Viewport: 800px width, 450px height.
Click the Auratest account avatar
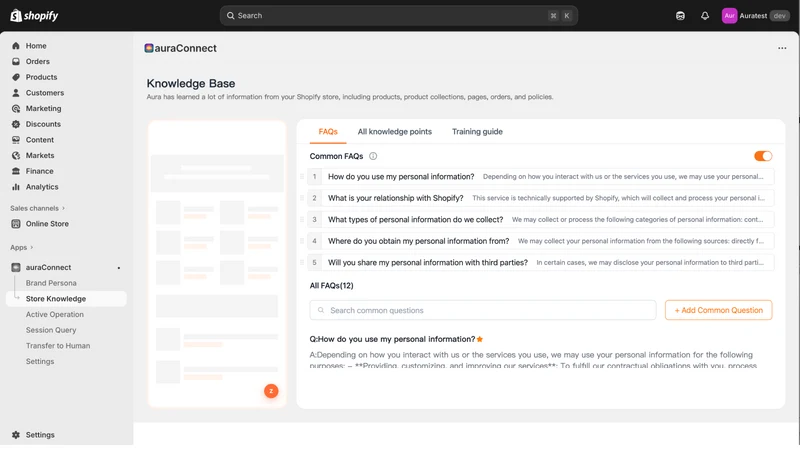pos(729,16)
